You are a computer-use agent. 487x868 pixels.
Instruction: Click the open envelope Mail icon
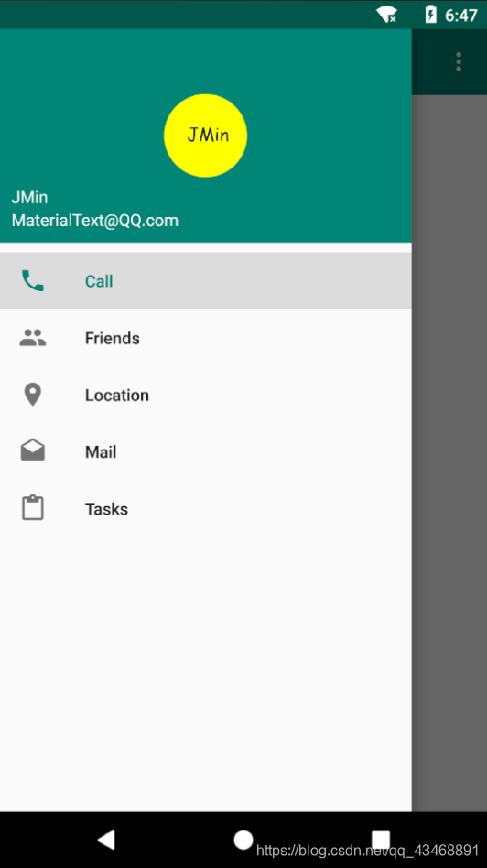tap(33, 450)
